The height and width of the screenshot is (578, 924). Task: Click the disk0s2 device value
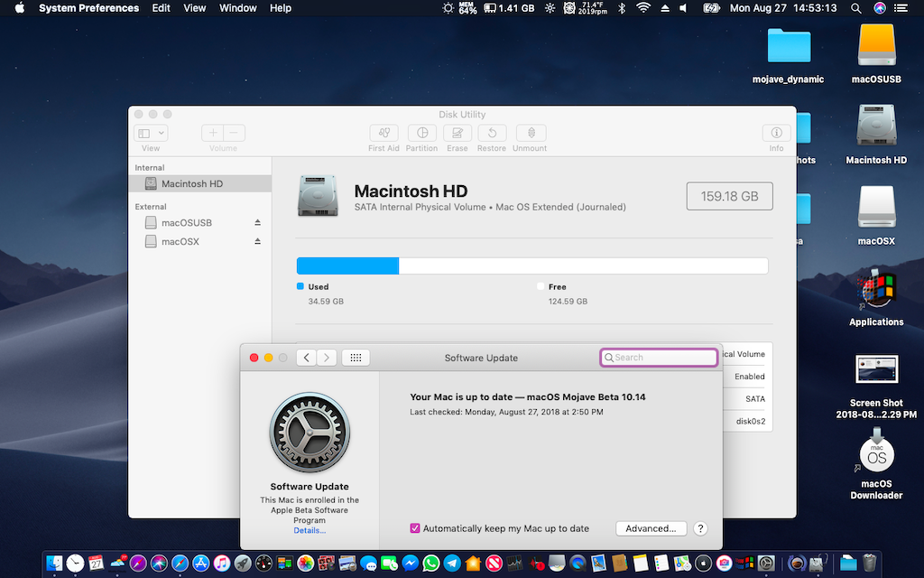[751, 421]
